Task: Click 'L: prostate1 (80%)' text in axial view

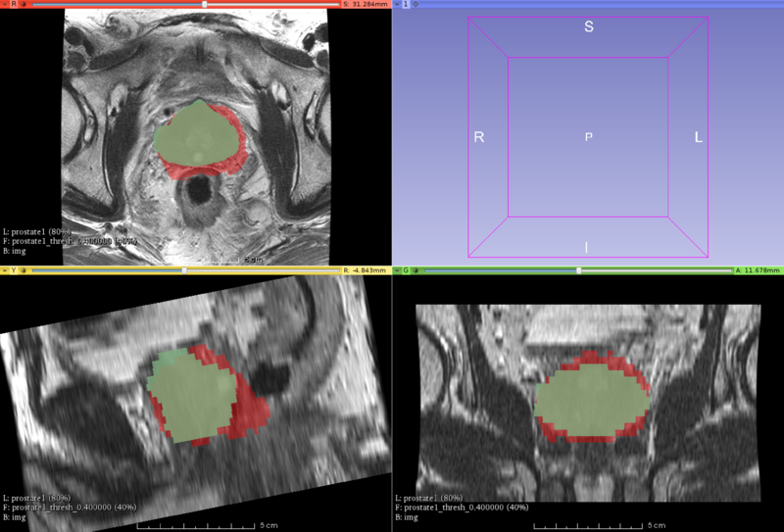Action: 37,232
